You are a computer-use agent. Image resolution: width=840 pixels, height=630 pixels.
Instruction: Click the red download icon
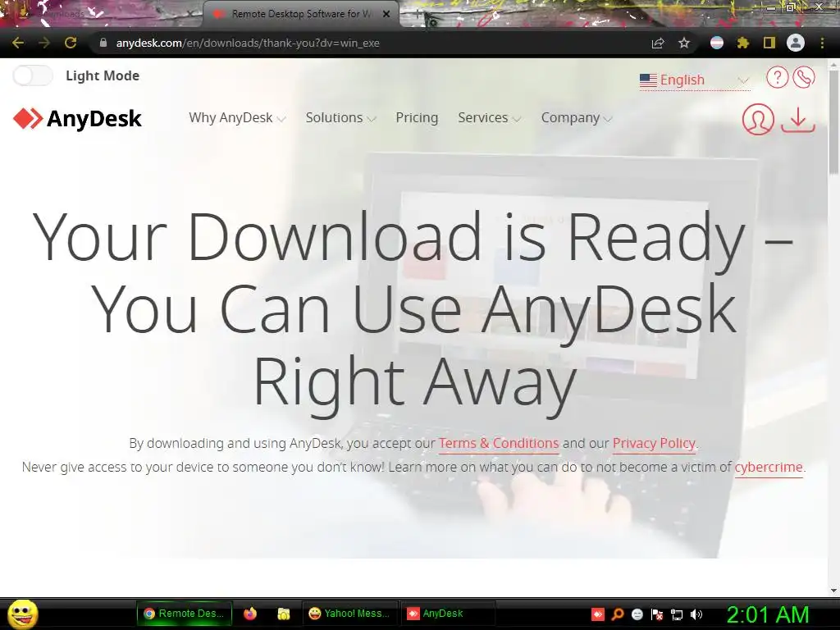(x=798, y=119)
